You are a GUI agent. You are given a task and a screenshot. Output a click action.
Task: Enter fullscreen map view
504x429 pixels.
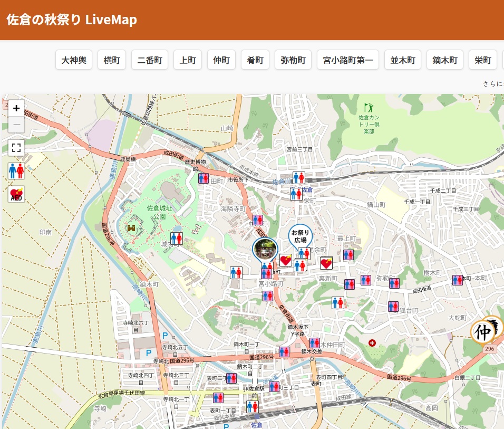click(16, 147)
